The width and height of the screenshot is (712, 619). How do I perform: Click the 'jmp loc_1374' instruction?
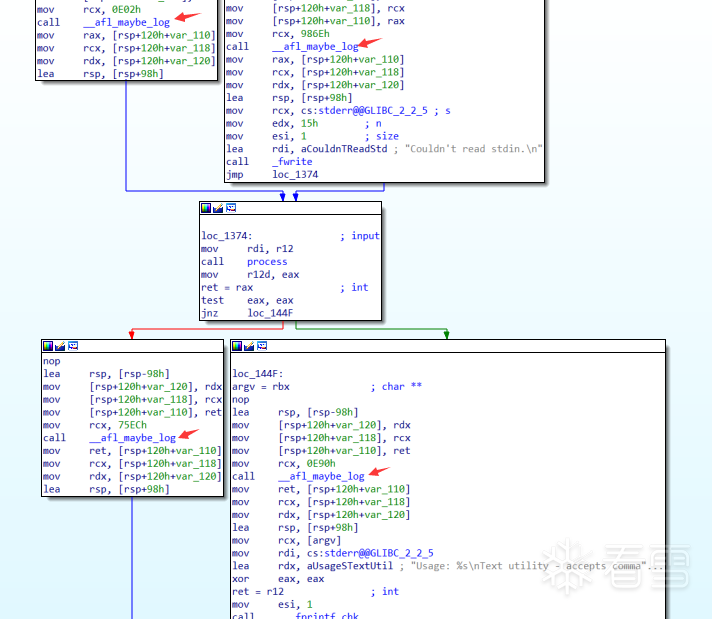[272, 174]
